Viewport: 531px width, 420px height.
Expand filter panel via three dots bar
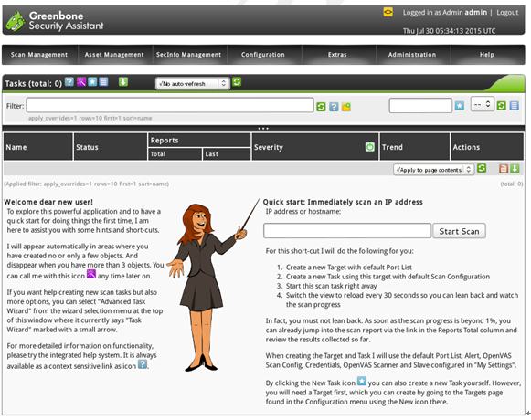point(263,129)
